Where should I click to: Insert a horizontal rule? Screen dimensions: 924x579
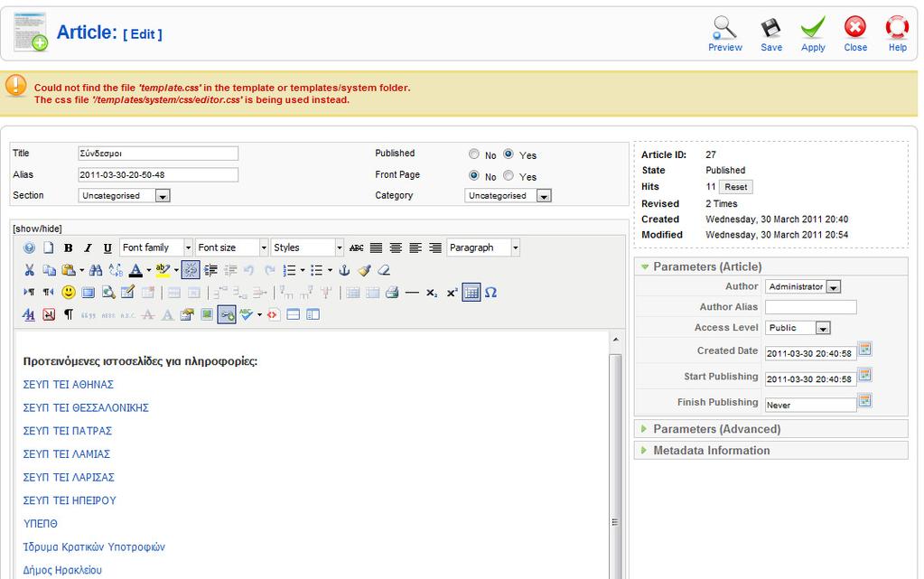(x=413, y=293)
